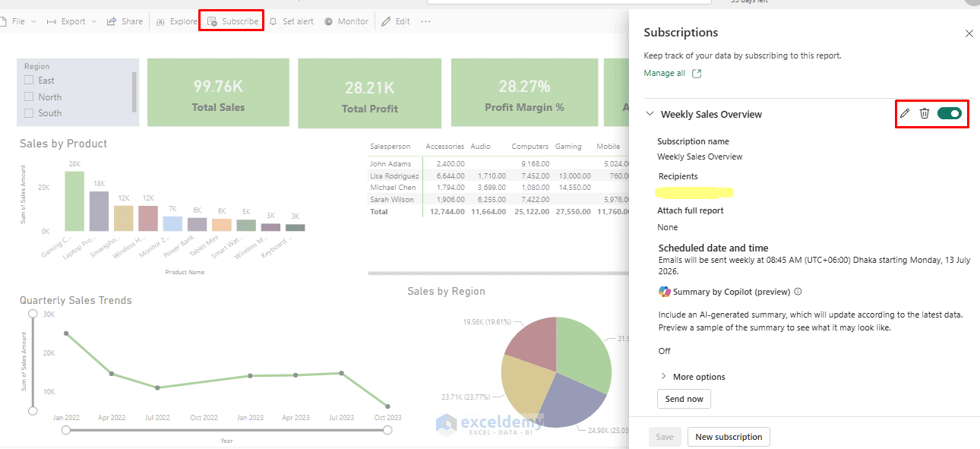Click the Total row in the matrix
The width and height of the screenshot is (980, 449).
click(499, 211)
